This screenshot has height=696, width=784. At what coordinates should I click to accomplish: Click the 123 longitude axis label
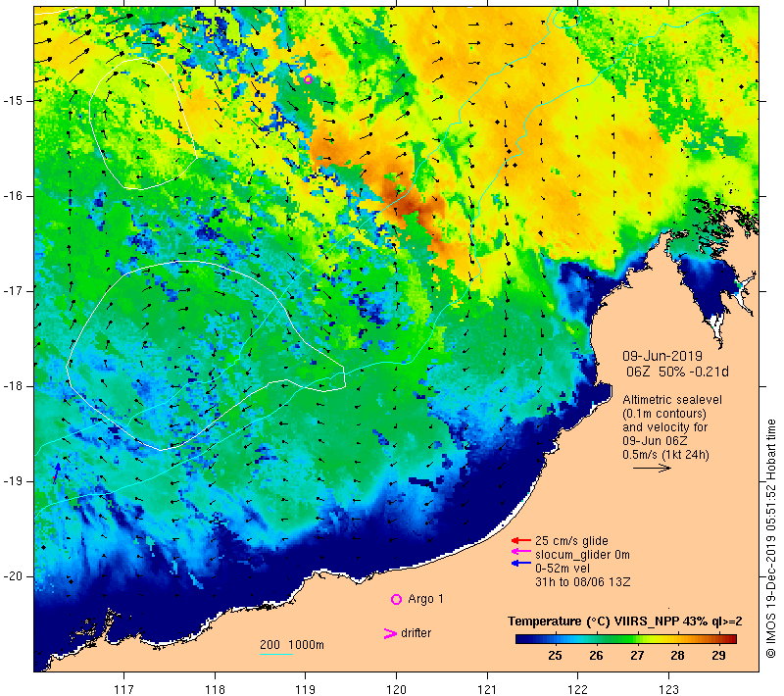(668, 689)
